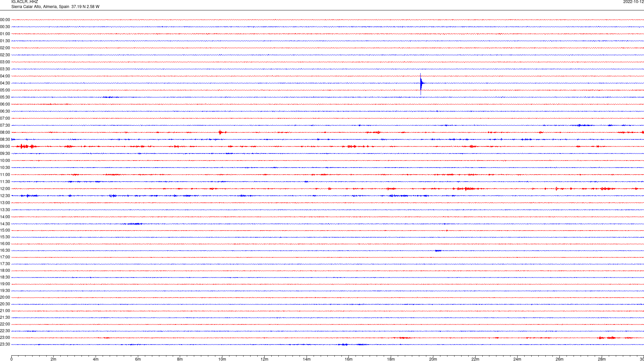Click the 23:00 row label
644x362 pixels.
[5, 338]
